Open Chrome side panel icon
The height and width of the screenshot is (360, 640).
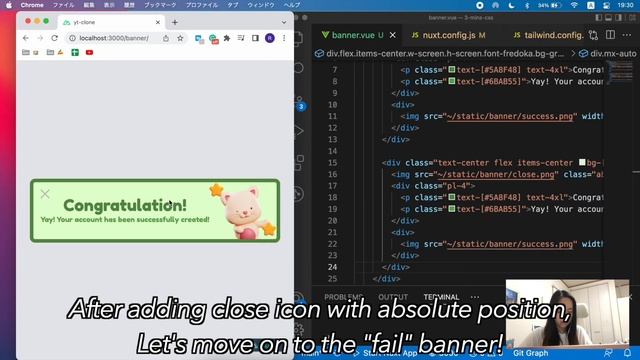pyautogui.click(x=255, y=38)
